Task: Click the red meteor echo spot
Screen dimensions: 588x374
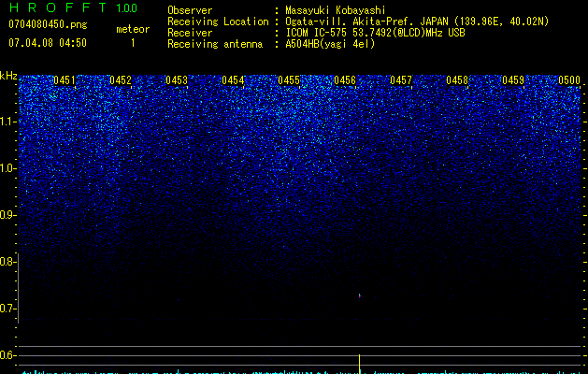Action: pyautogui.click(x=359, y=296)
